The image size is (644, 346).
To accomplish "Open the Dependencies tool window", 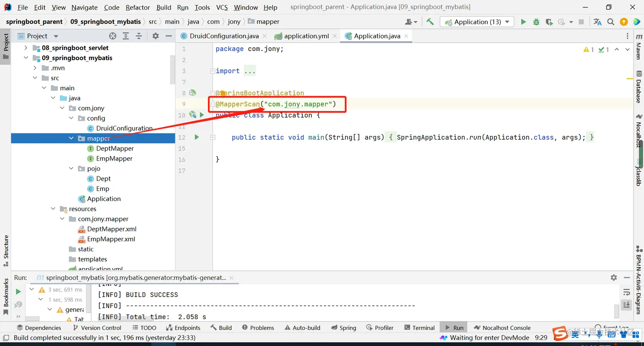I will 39,328.
